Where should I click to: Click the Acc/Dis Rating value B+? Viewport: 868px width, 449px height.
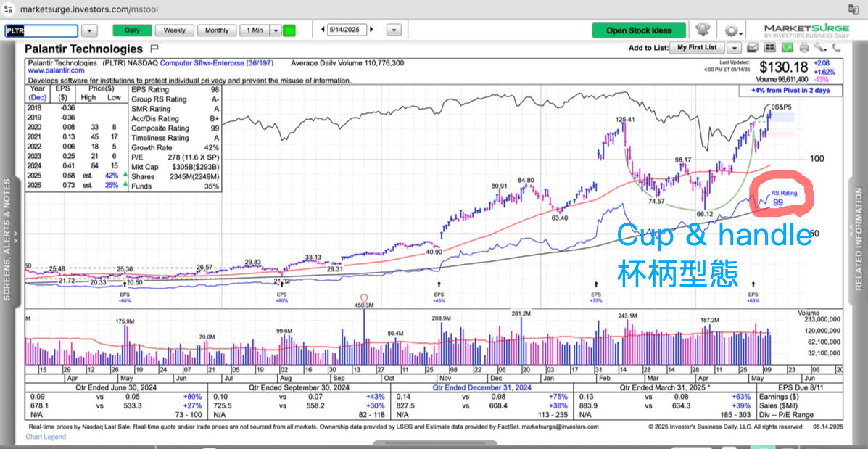point(215,118)
